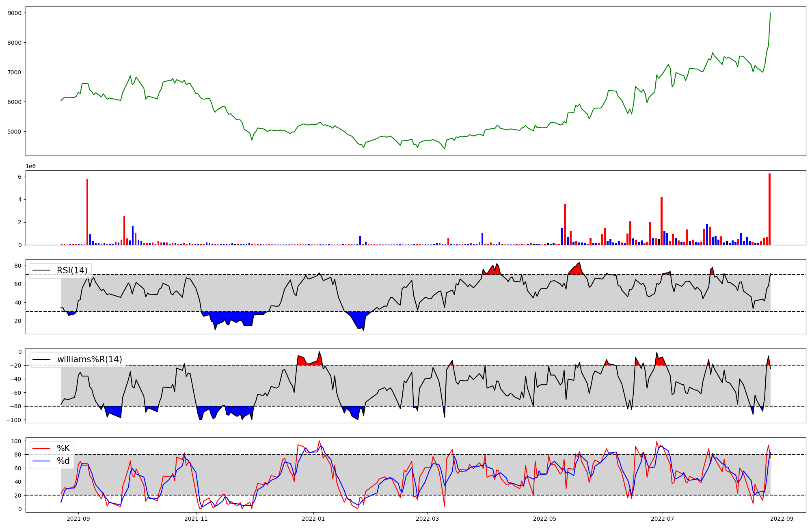Click the 9000 price axis label
Image resolution: width=812 pixels, height=528 pixels.
(15, 13)
